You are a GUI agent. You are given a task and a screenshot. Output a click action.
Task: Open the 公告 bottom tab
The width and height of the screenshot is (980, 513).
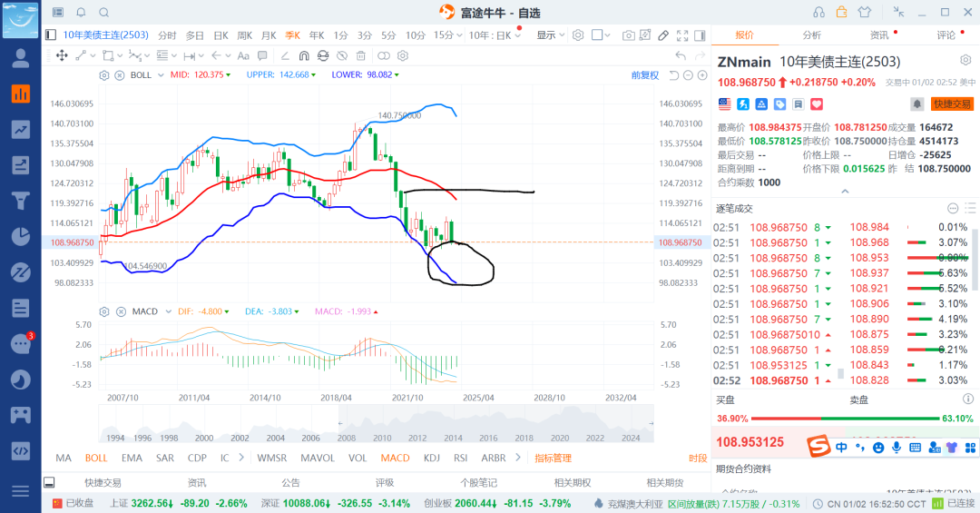coord(290,482)
